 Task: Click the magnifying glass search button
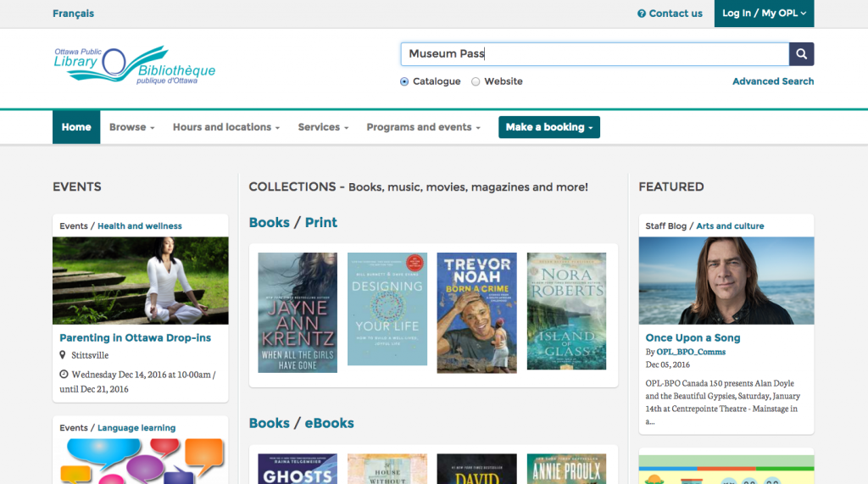801,54
